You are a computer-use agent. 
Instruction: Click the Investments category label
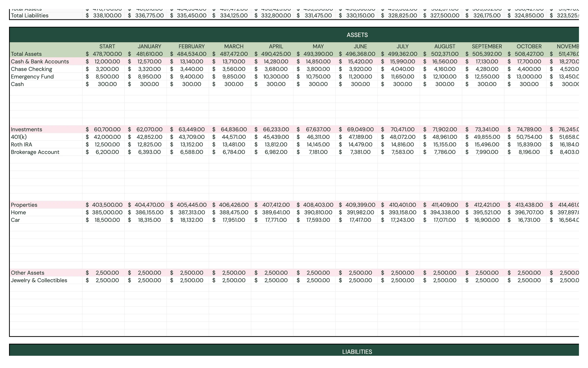26,130
